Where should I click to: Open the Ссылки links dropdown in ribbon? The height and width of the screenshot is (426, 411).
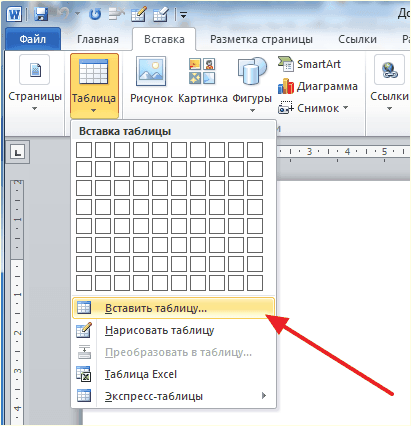pos(389,84)
